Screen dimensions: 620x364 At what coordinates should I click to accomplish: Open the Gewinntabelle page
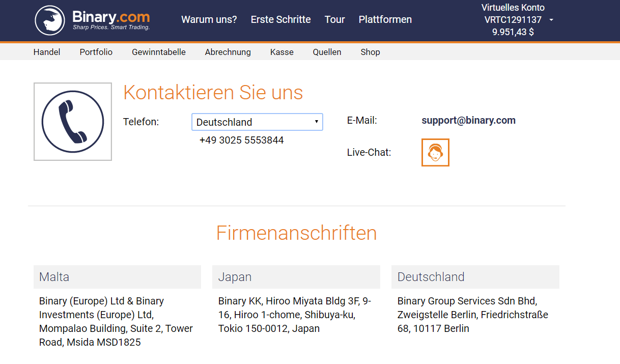(x=159, y=52)
